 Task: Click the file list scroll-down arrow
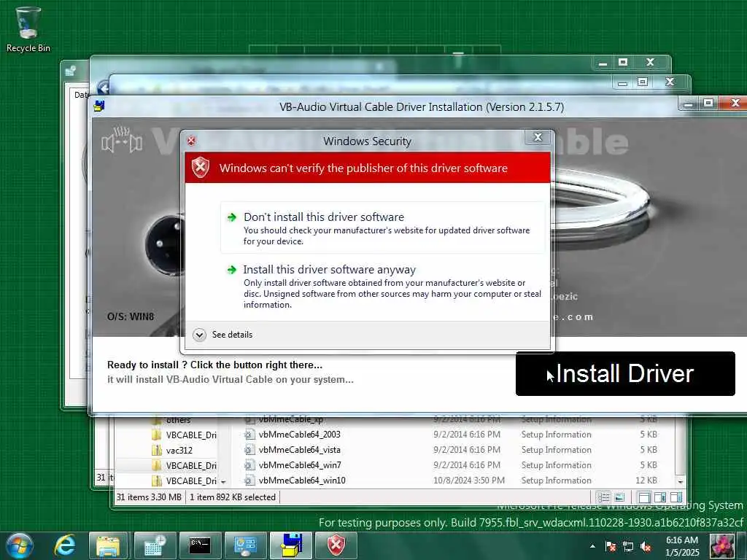(x=681, y=481)
